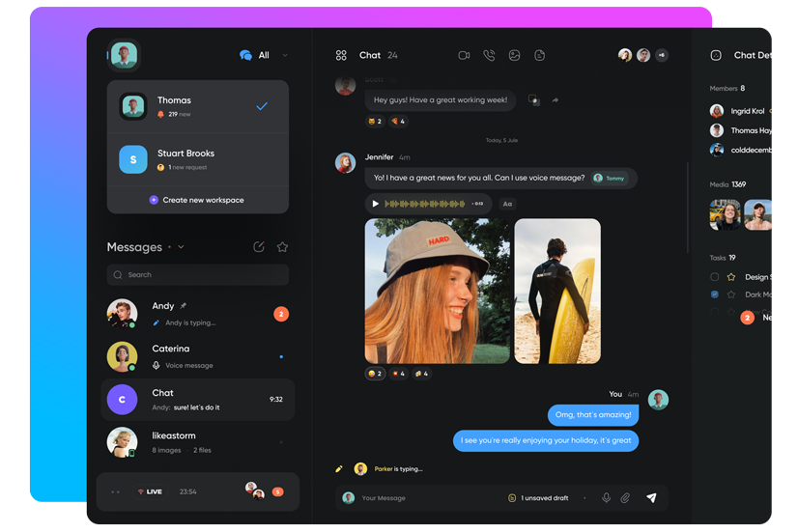This screenshot has height=532, width=798.
Task: Click the 'Omg, that's amazing!' message bubble
Action: (593, 415)
